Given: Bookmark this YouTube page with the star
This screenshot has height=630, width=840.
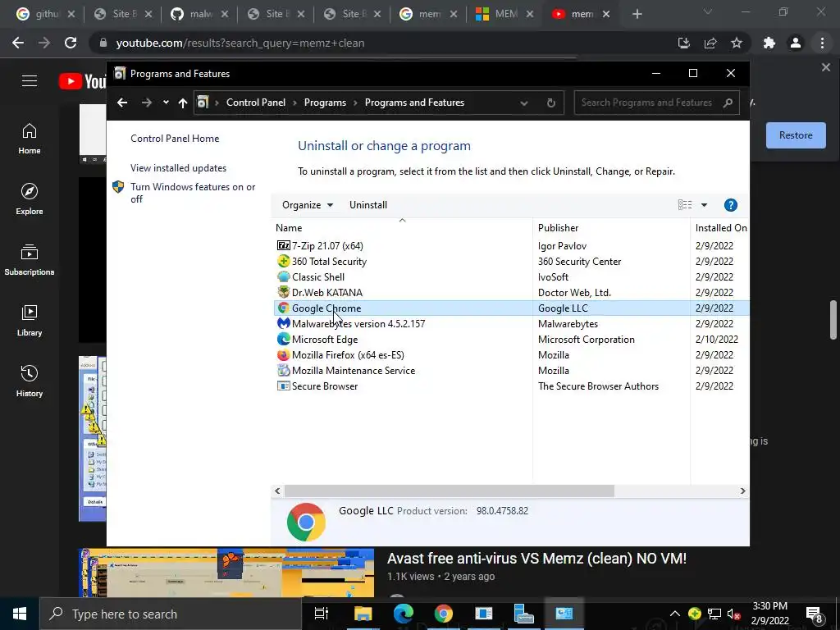Looking at the screenshot, I should coord(737,43).
